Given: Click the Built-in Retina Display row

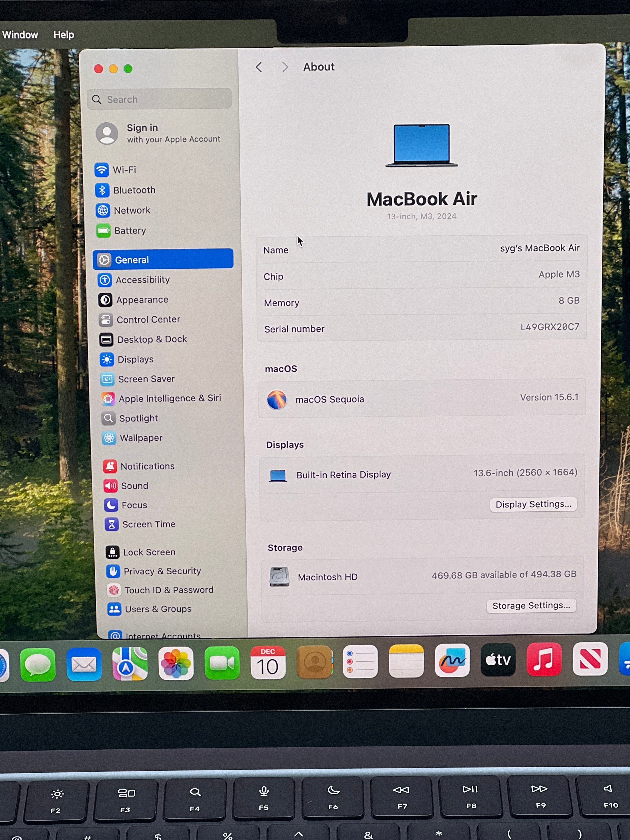Looking at the screenshot, I should (422, 474).
